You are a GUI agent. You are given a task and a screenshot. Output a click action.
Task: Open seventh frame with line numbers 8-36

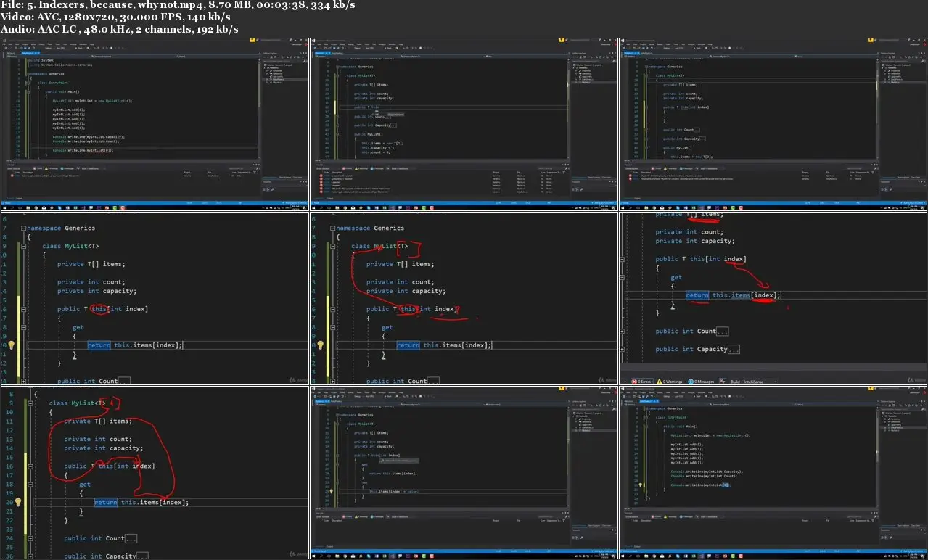[x=155, y=472]
